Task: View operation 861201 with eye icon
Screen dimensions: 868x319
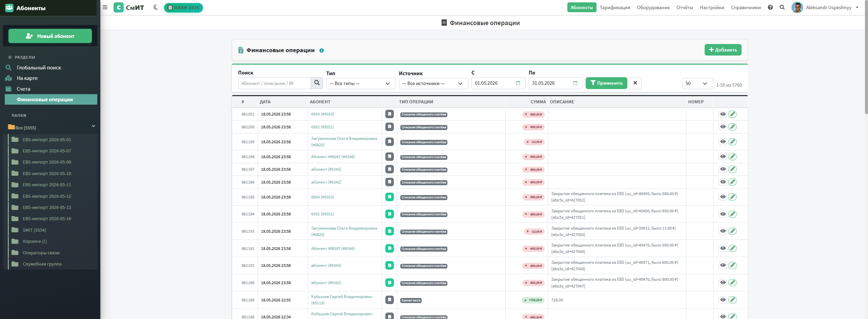Action: (723, 114)
